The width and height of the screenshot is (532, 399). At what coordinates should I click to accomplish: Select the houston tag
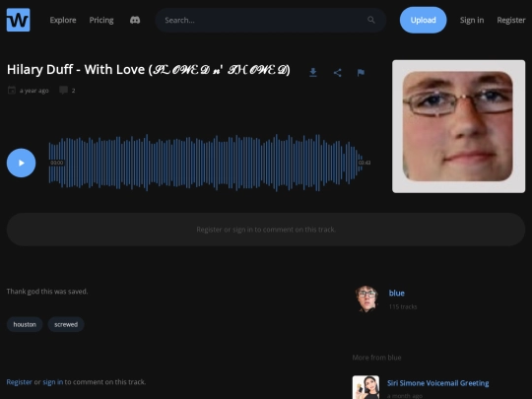tap(25, 324)
